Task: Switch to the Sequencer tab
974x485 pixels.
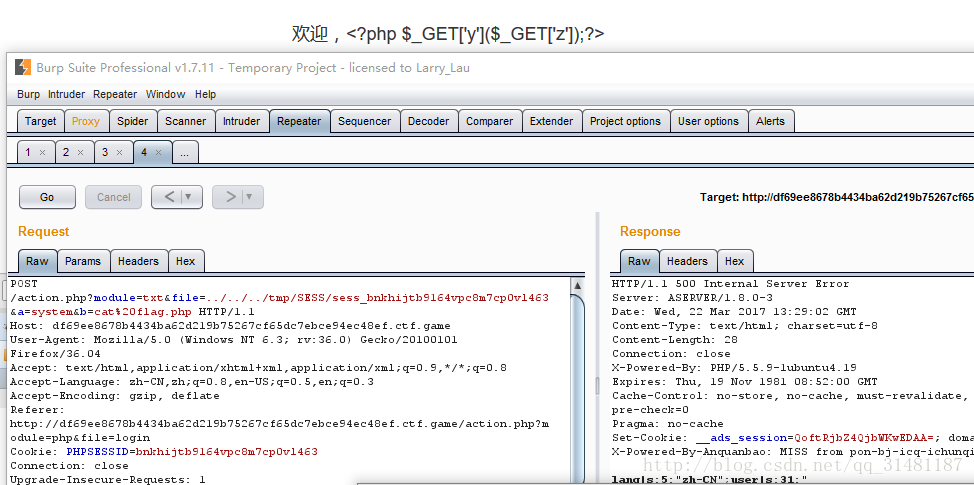Action: click(365, 121)
